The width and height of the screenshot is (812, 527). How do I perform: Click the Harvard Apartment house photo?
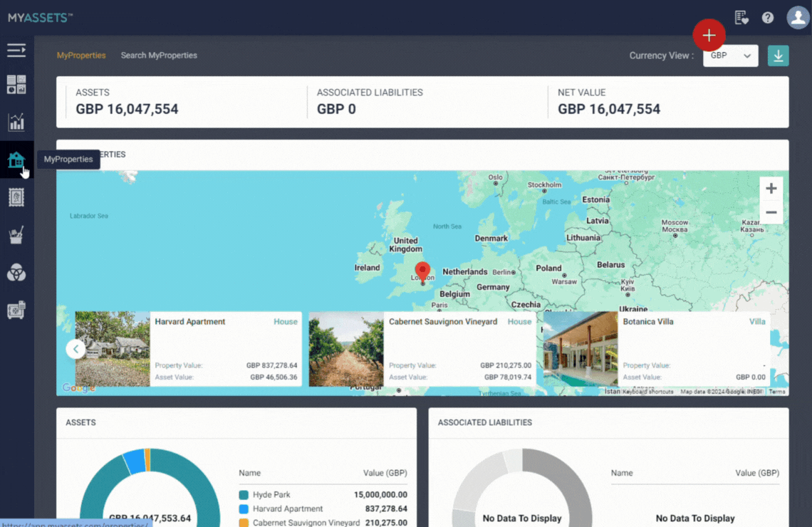pyautogui.click(x=113, y=349)
